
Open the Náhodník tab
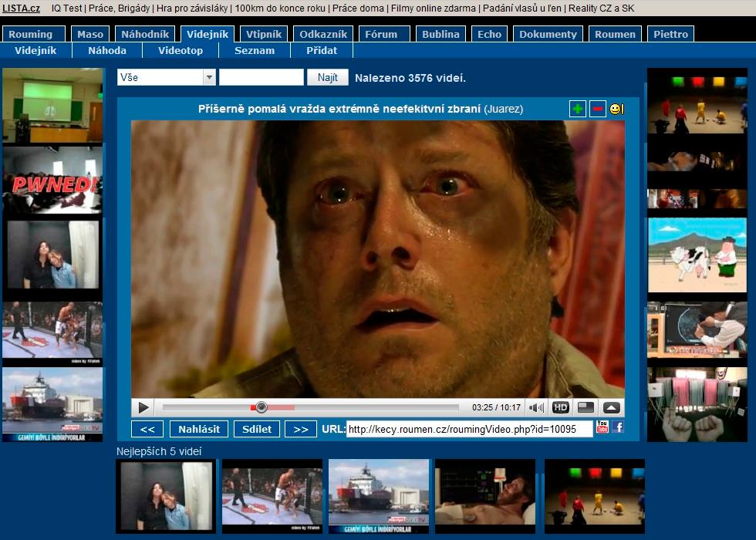(x=145, y=34)
